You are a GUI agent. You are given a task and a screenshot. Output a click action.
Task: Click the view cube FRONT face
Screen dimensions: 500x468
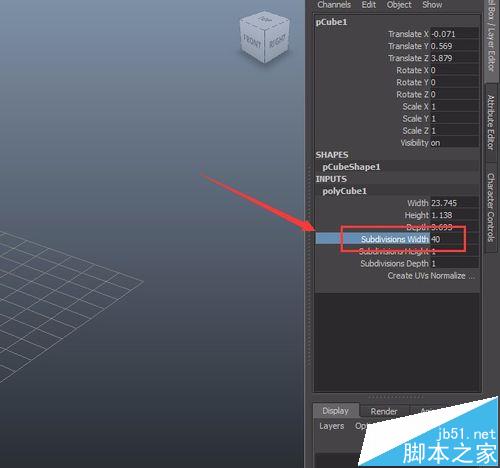tap(252, 42)
